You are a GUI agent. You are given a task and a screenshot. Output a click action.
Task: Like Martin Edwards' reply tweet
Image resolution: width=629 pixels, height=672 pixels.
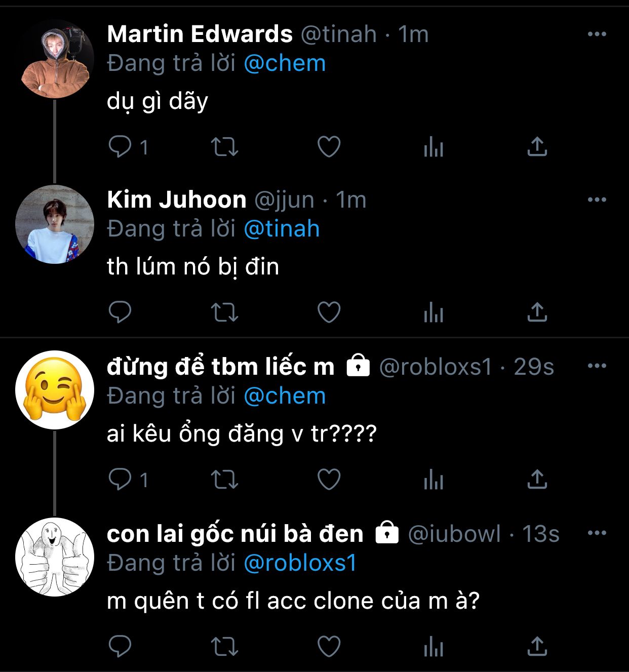pos(329,147)
